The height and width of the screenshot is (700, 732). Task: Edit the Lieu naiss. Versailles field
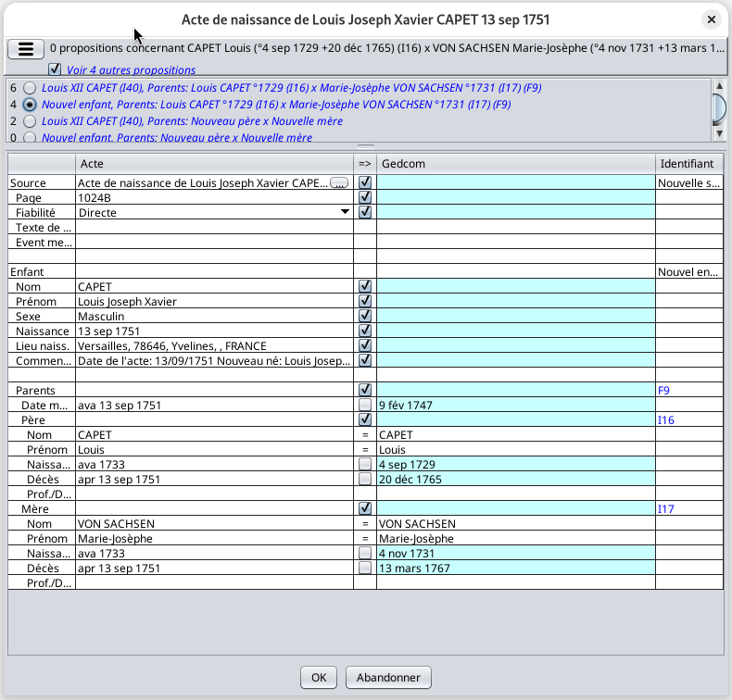click(x=214, y=346)
